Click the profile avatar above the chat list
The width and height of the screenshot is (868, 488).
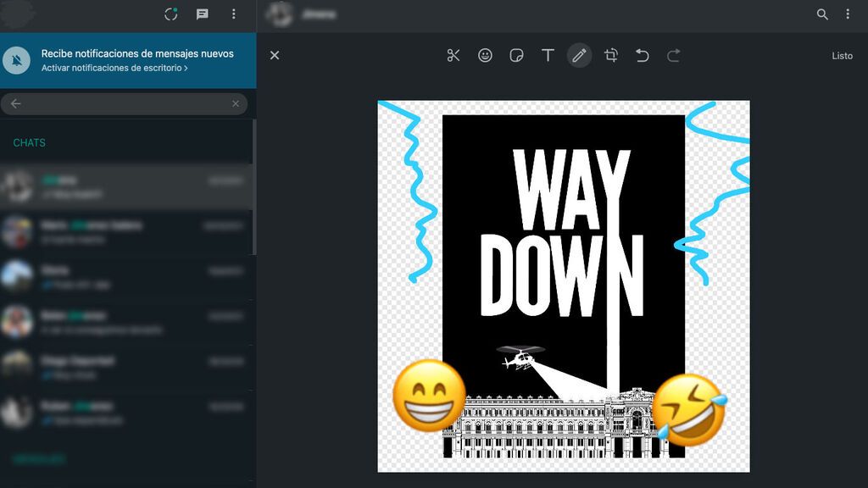[17, 14]
